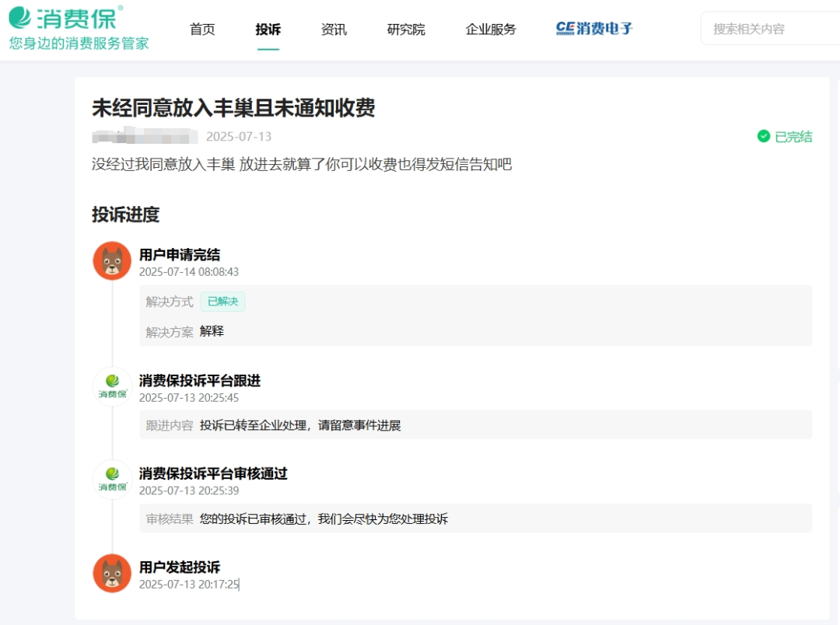
Task: Click user avatar beside 用户发起投诉
Action: point(112,573)
